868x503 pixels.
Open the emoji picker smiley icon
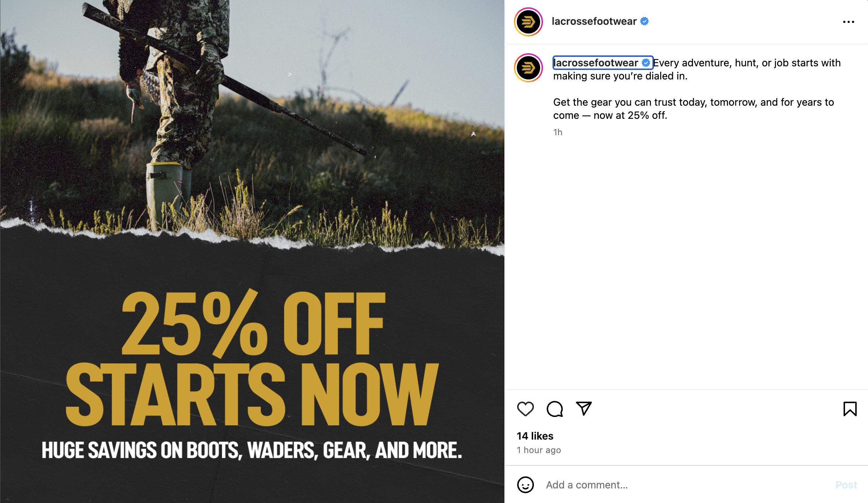tap(525, 485)
